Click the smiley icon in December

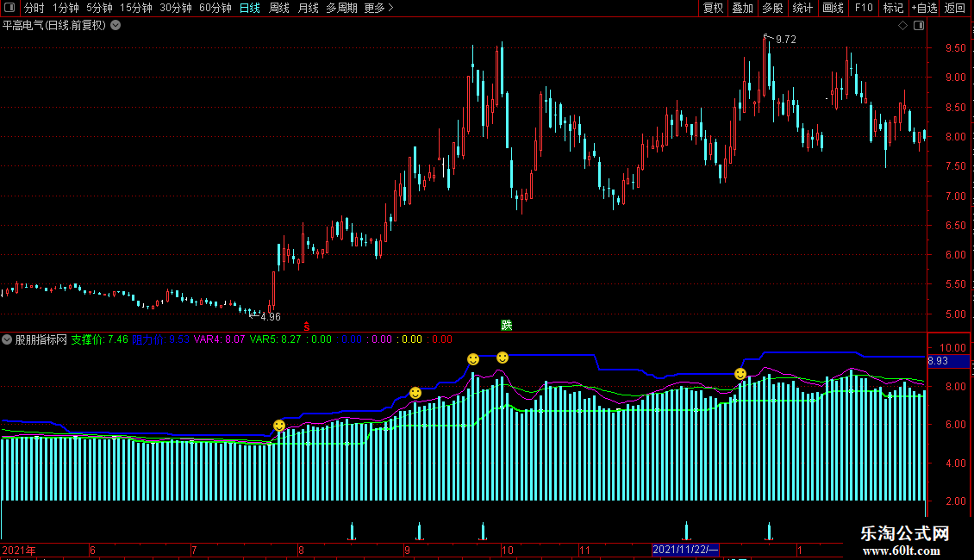point(740,375)
